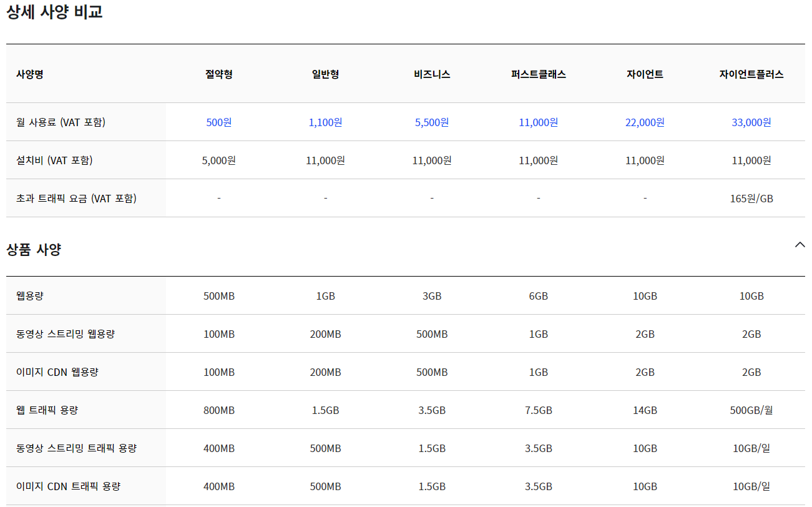Select the 자이언트 column header
Image resolution: width=812 pixels, height=507 pixels.
[x=645, y=74]
